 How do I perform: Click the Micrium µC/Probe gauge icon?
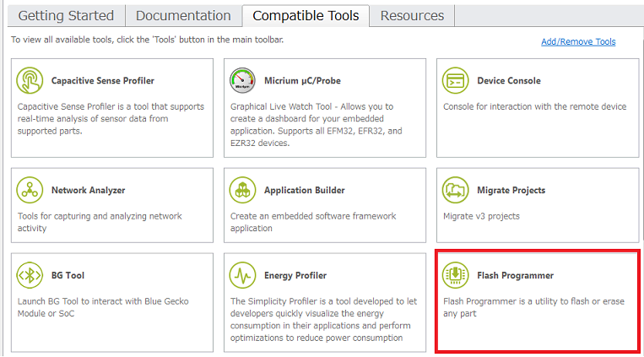(242, 80)
